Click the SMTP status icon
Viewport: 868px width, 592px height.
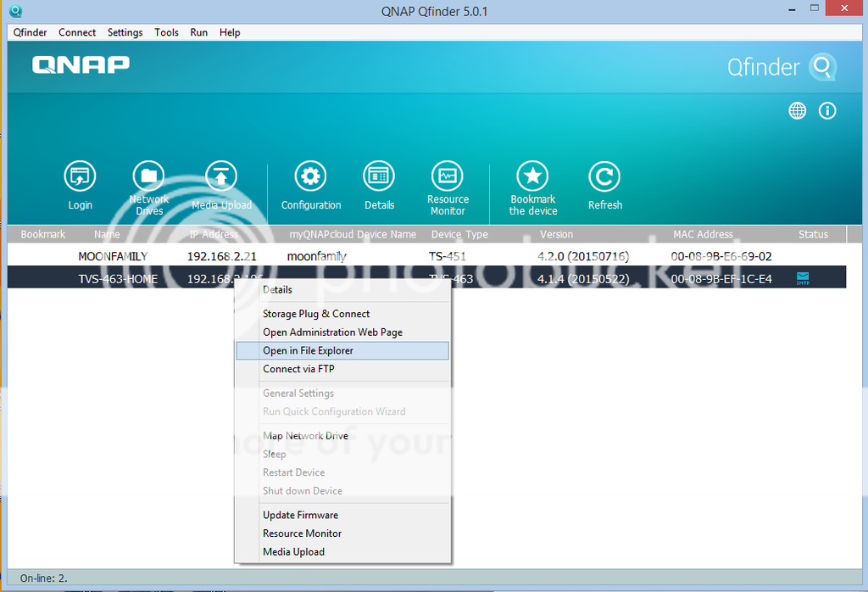point(803,277)
